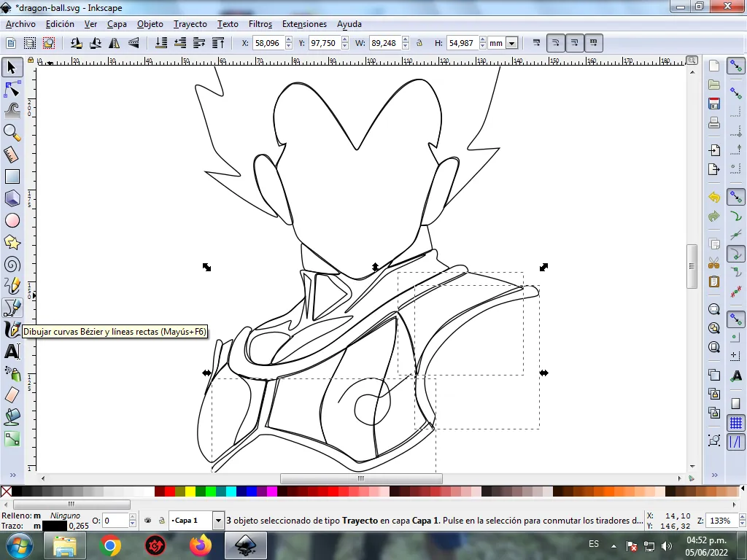The width and height of the screenshot is (747, 560).
Task: Select the Eraser tool
Action: pyautogui.click(x=12, y=394)
